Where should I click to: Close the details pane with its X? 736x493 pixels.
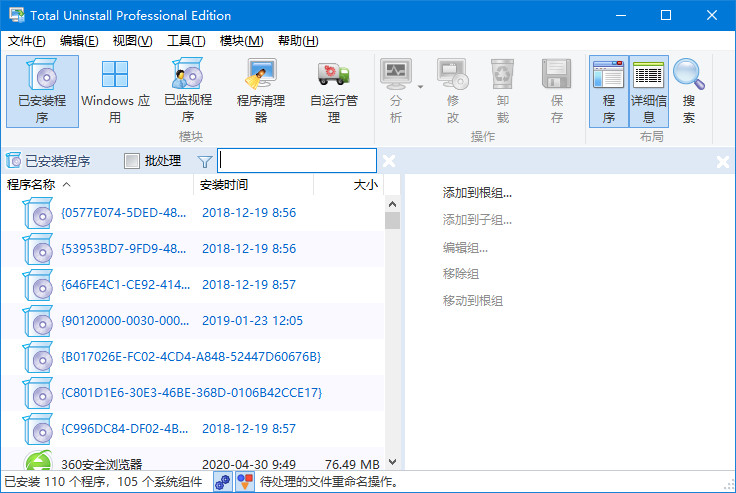point(723,162)
